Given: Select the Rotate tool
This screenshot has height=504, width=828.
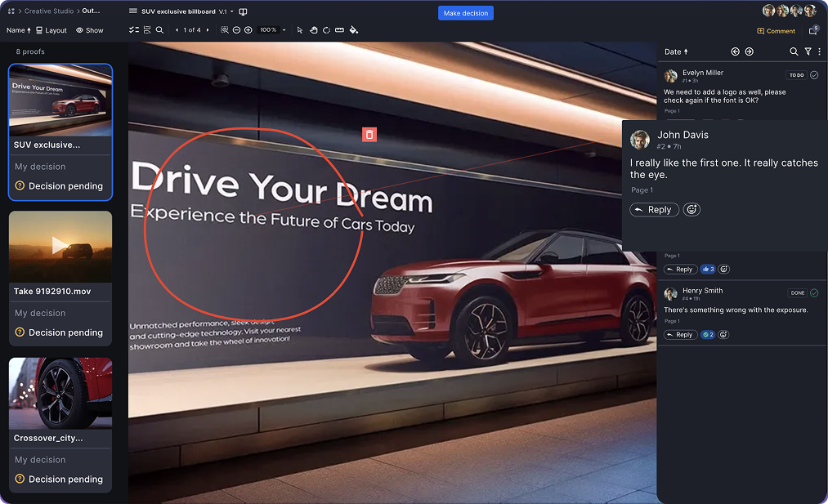Looking at the screenshot, I should point(326,30).
